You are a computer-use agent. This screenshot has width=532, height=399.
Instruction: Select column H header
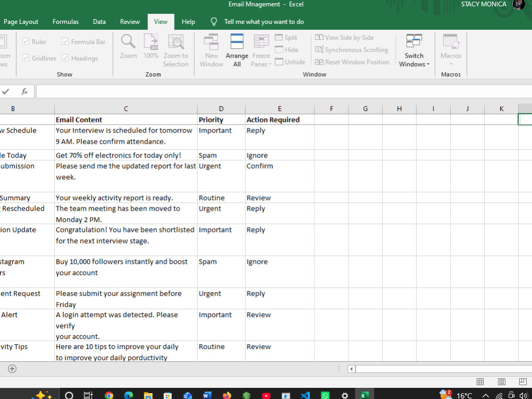400,109
